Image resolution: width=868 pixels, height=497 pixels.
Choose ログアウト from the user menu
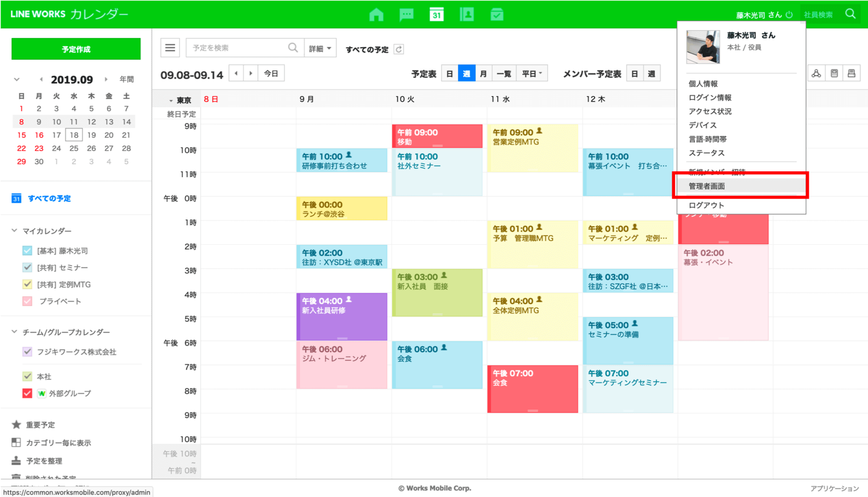tap(706, 205)
